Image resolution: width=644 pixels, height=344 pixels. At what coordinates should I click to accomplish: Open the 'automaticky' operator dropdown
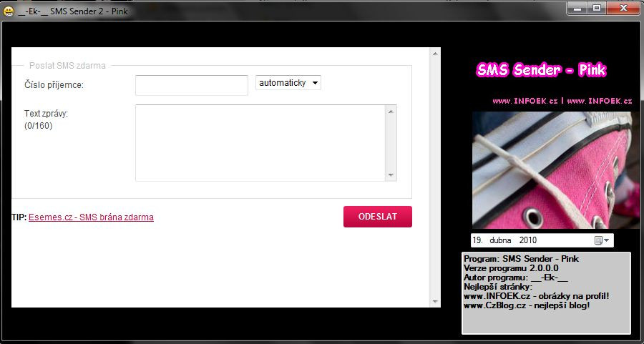(x=288, y=83)
